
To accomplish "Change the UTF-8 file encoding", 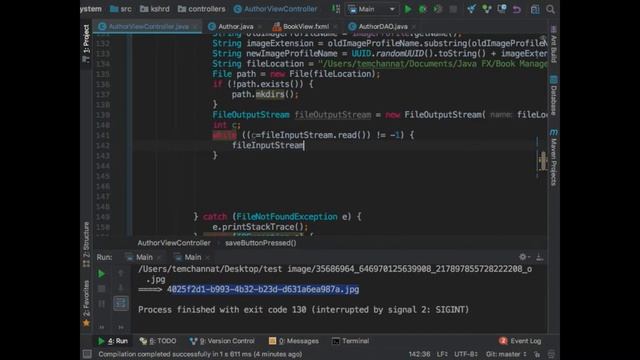I will pyautogui.click(x=465, y=354).
